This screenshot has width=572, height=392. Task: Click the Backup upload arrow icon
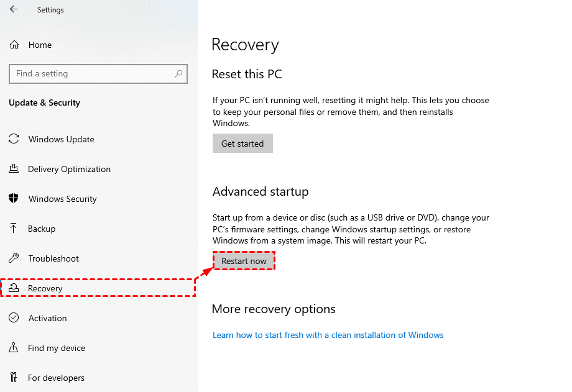pyautogui.click(x=14, y=229)
